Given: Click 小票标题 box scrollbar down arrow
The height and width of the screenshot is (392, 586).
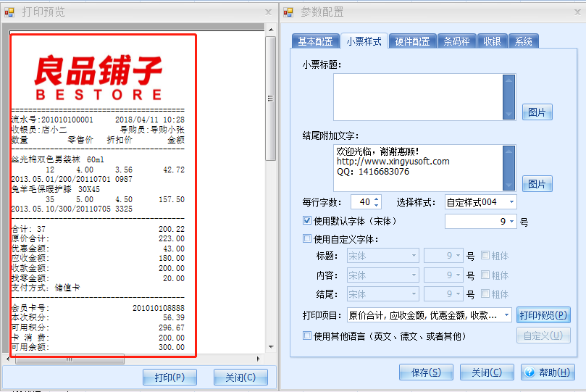Looking at the screenshot, I should tap(508, 114).
